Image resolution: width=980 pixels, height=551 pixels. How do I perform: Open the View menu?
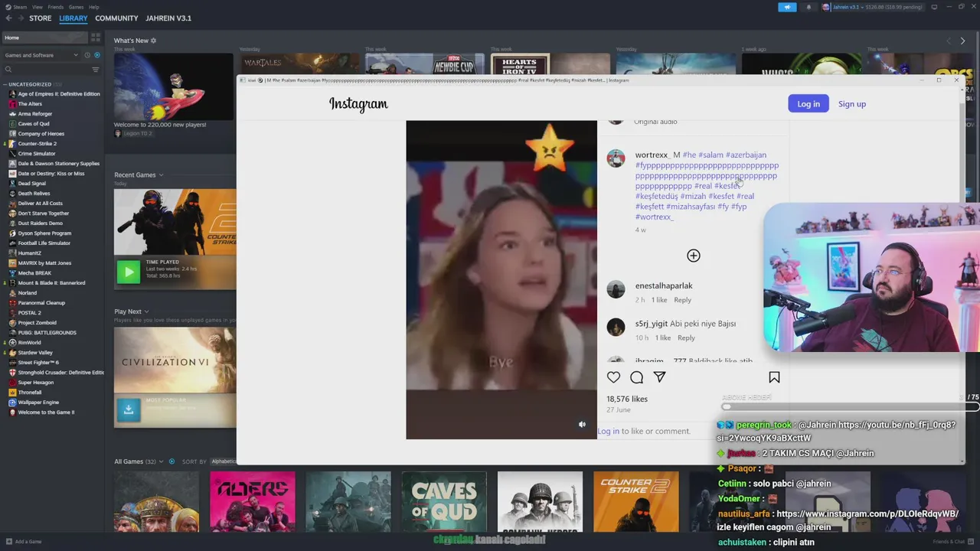tap(37, 7)
